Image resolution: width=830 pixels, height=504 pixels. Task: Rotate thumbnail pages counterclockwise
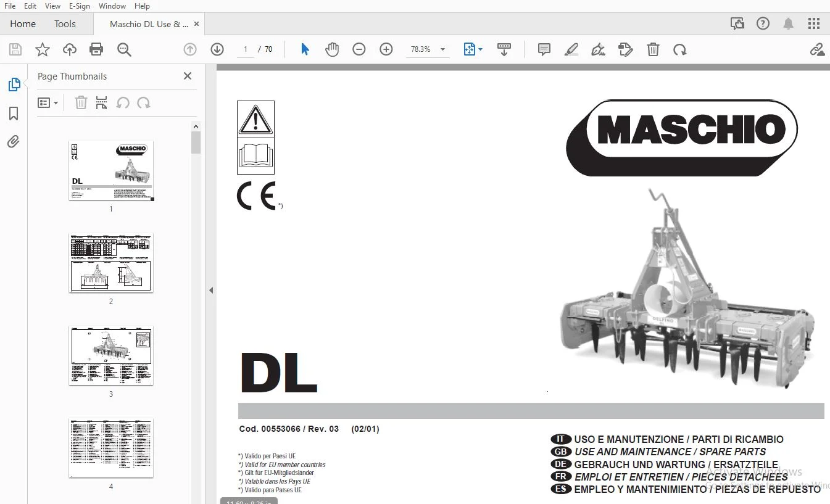click(123, 103)
